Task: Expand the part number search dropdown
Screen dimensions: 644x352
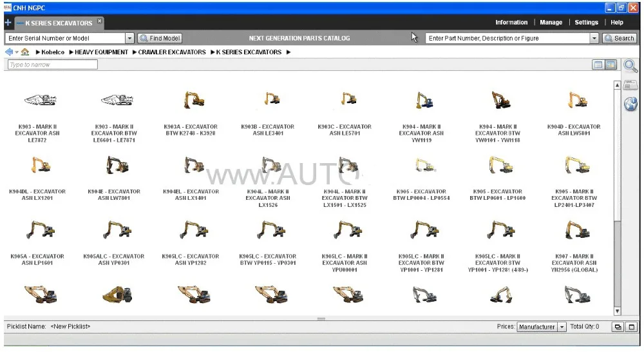Action: 594,38
